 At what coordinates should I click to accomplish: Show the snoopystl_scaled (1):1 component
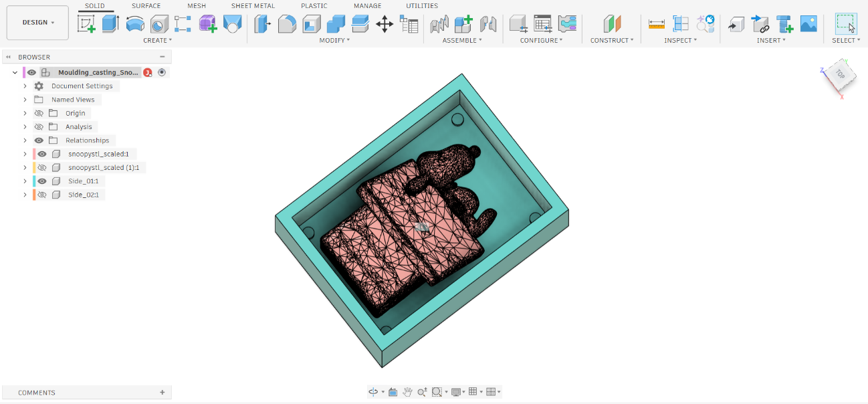pyautogui.click(x=42, y=167)
